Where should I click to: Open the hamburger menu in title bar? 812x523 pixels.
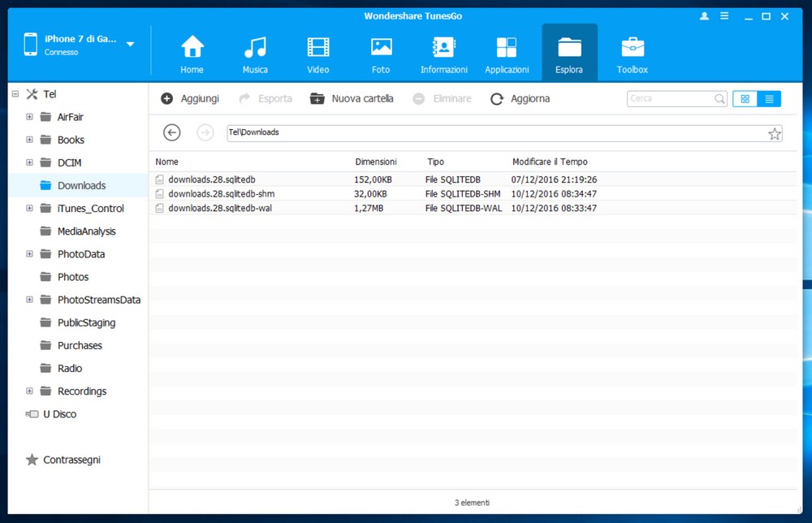724,16
